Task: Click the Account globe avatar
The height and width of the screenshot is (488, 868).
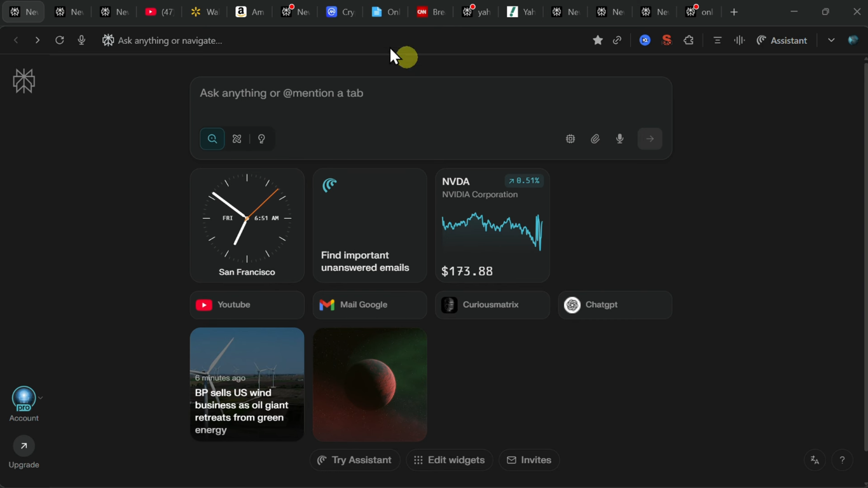Action: [x=24, y=399]
